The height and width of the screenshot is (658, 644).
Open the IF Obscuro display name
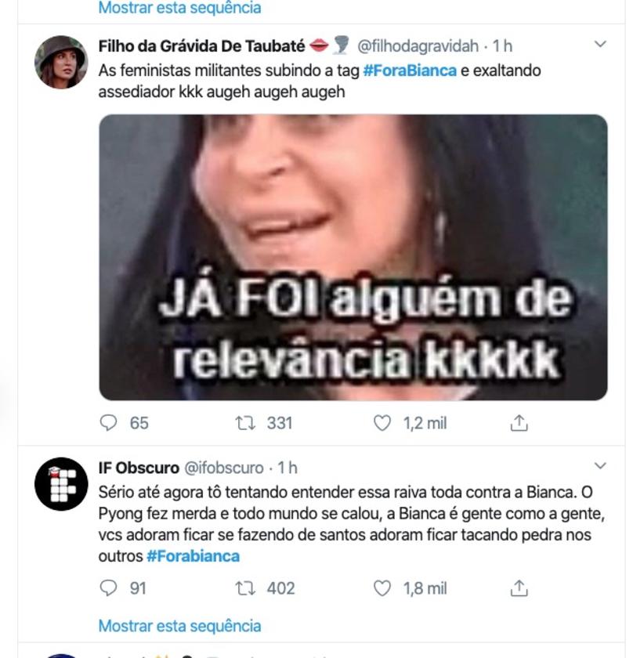click(x=139, y=468)
